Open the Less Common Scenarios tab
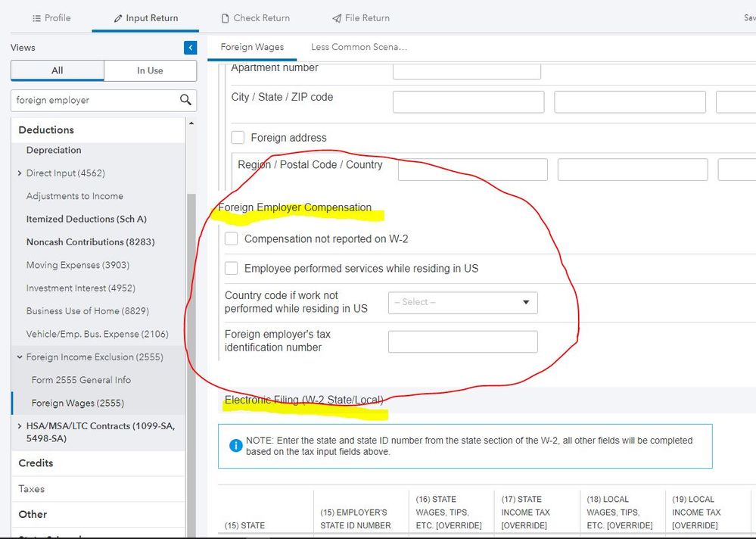The width and height of the screenshot is (756, 539). pyautogui.click(x=359, y=47)
